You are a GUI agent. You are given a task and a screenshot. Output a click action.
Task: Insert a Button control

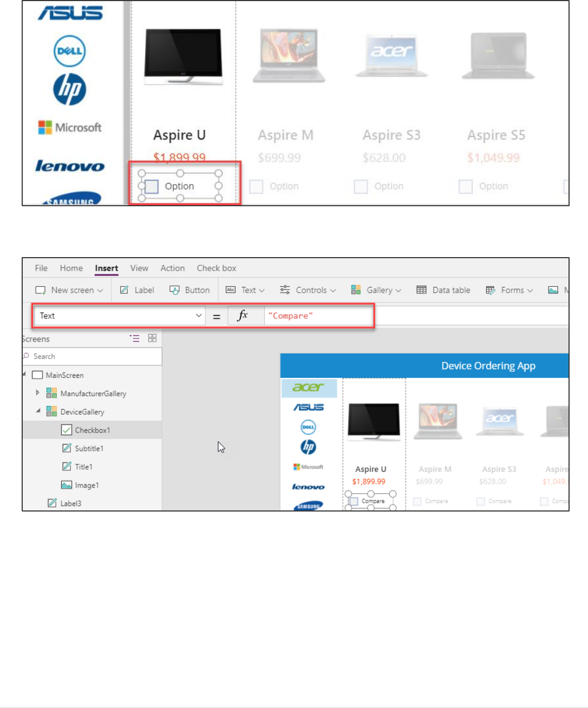[x=190, y=290]
